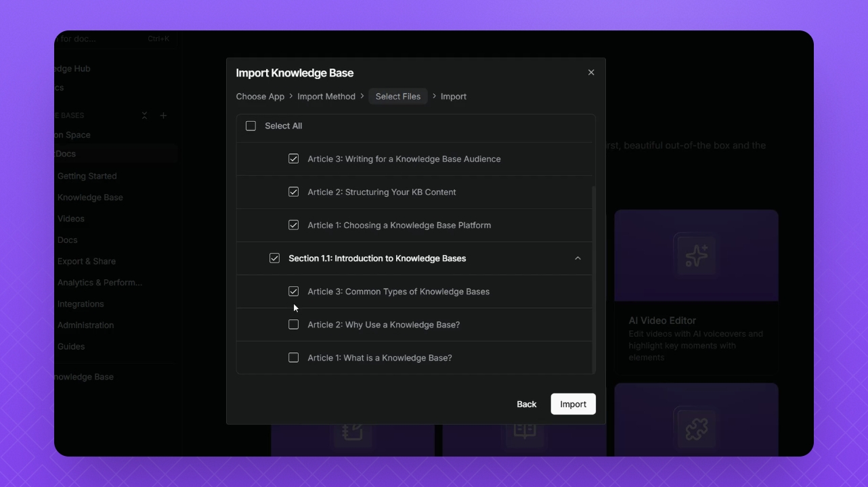868x487 pixels.
Task: Open Analytics & Performance in the sidebar
Action: pyautogui.click(x=100, y=283)
